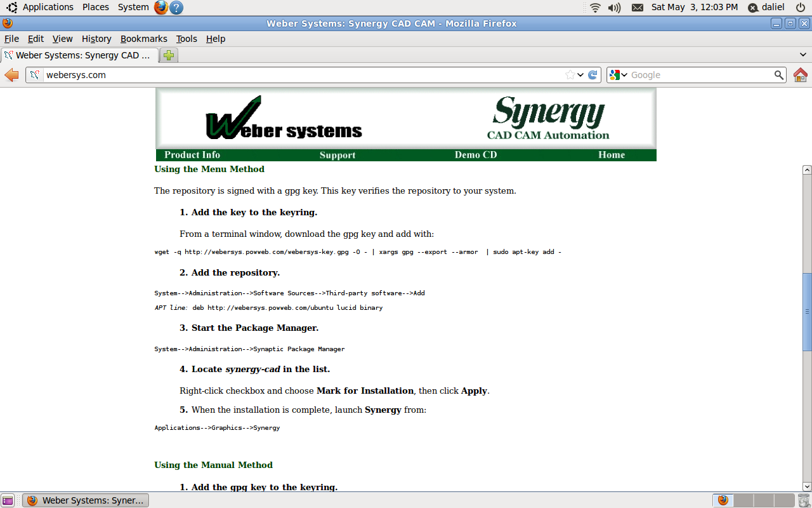Open the Tools menu
Screen dimensions: 812x508
(187, 39)
